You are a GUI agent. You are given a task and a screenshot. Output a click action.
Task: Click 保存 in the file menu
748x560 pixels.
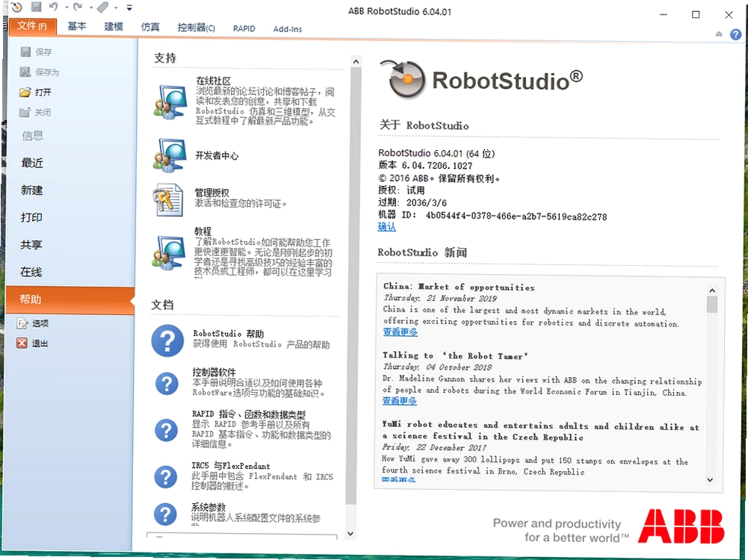click(x=37, y=52)
